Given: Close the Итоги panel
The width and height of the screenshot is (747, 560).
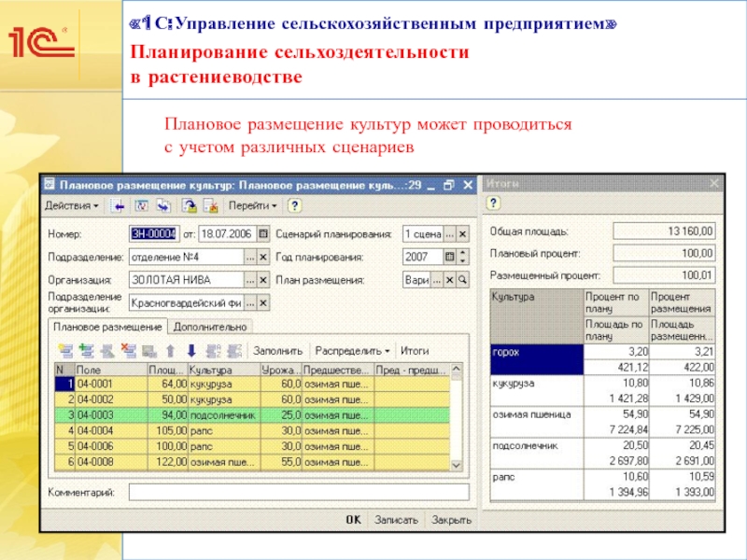Looking at the screenshot, I should (713, 184).
